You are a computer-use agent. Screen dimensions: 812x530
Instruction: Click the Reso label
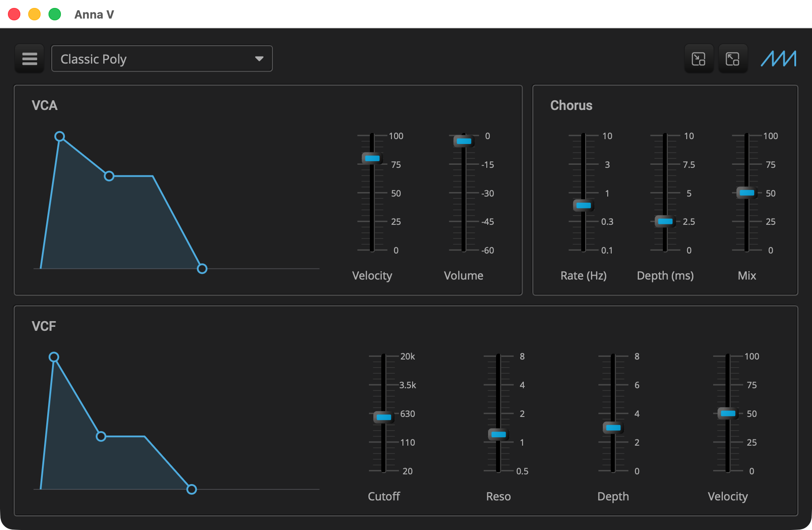pos(498,496)
